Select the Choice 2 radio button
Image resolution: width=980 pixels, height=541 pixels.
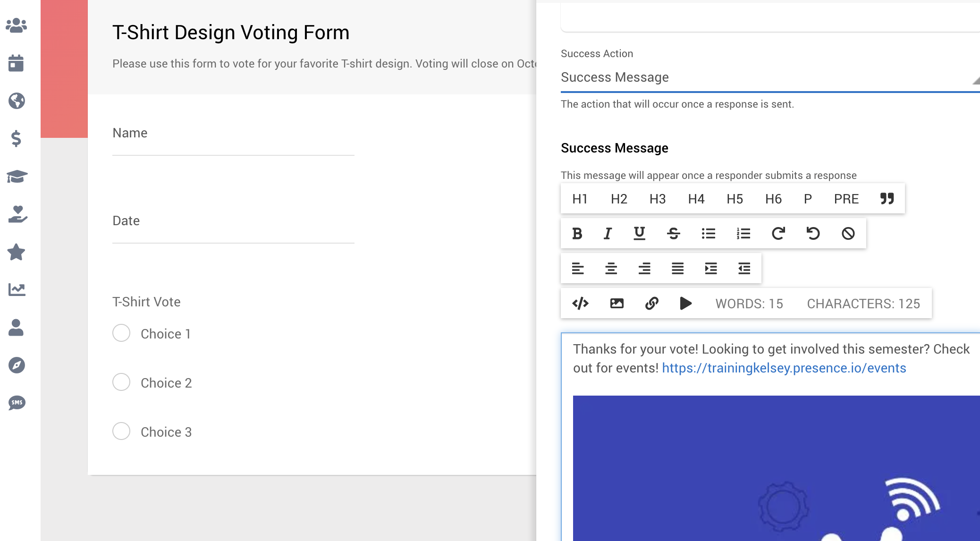point(121,382)
